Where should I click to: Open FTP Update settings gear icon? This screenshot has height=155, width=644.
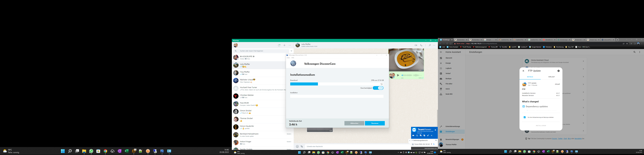click(558, 71)
